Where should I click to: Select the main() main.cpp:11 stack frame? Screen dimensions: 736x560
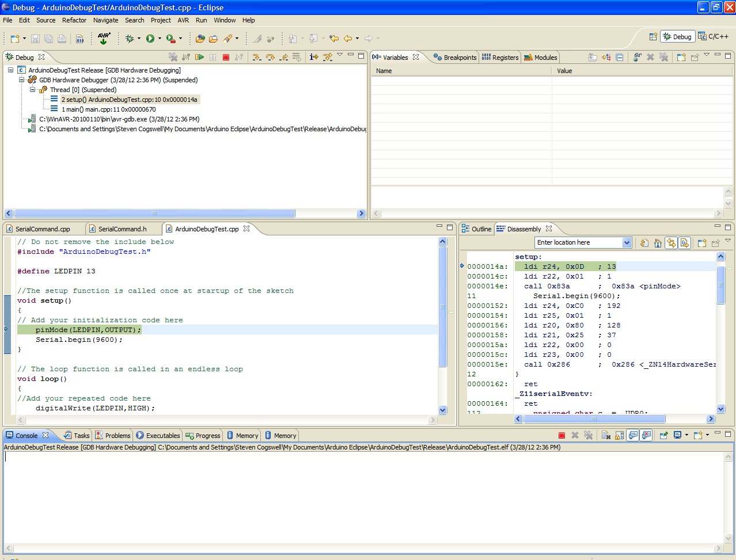108,109
